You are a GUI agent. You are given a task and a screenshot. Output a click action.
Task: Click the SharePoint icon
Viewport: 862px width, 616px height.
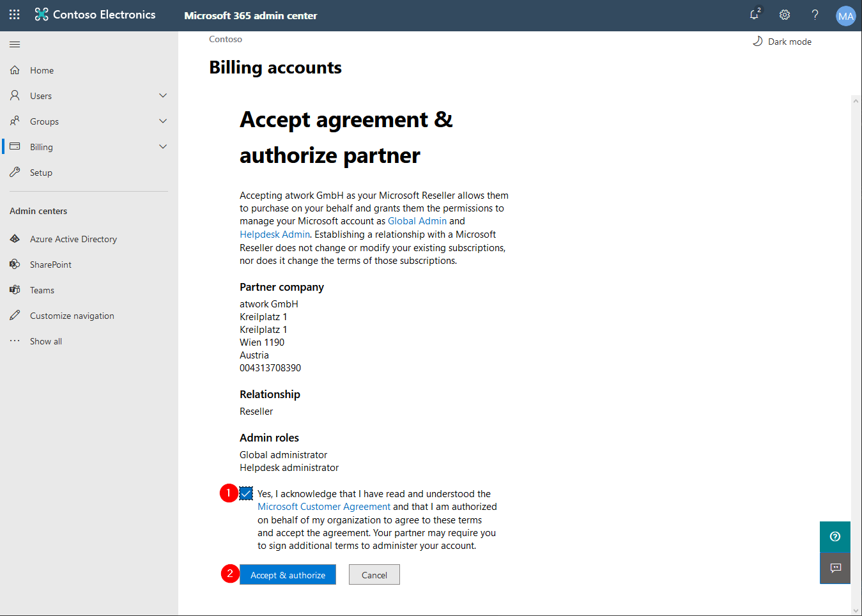coord(15,264)
